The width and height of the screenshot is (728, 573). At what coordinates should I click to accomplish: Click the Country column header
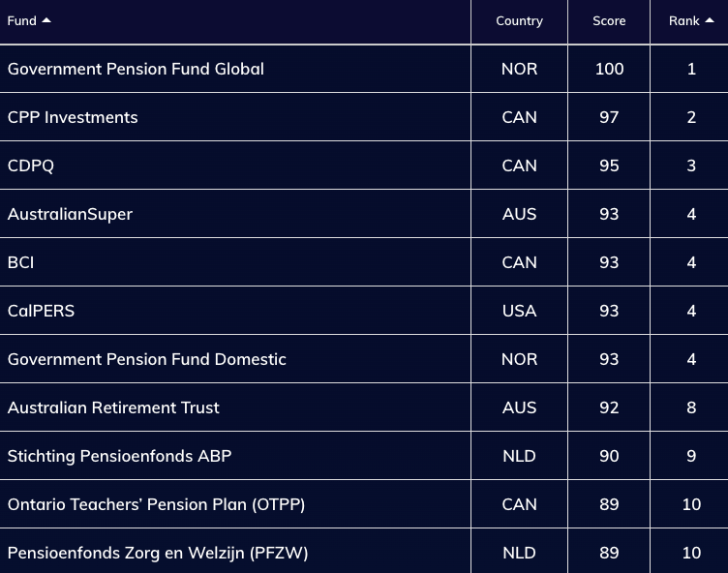[x=519, y=20]
